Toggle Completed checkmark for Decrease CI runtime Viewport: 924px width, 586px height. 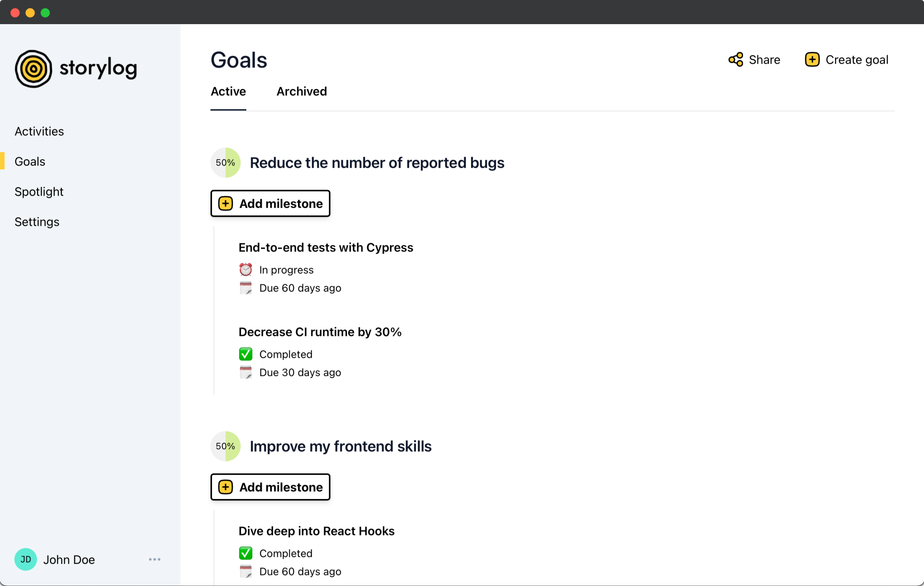(x=246, y=354)
